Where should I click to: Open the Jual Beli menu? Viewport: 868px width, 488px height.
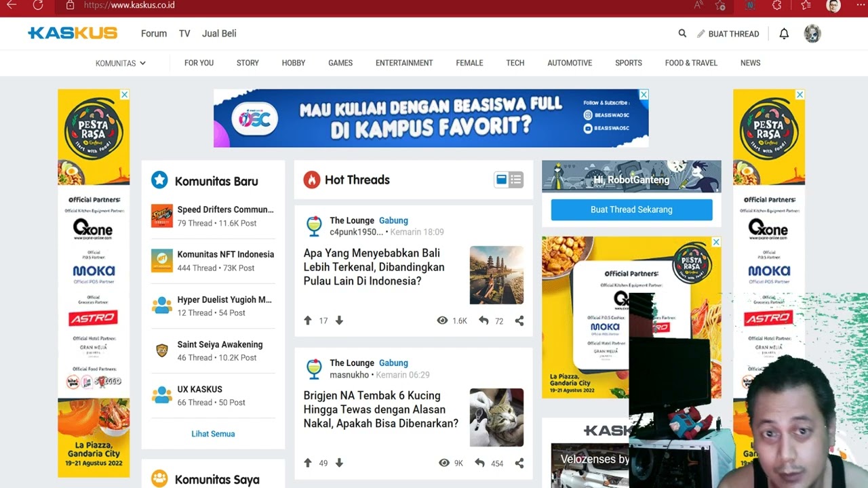click(219, 33)
